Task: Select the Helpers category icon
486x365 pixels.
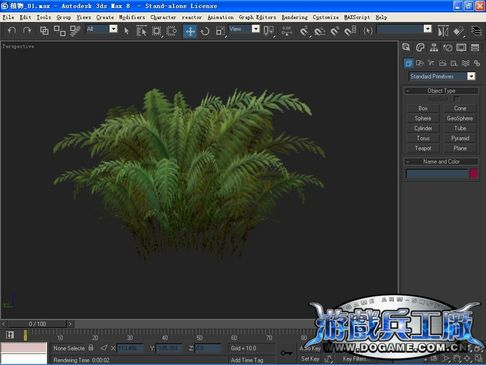Action: (454, 63)
